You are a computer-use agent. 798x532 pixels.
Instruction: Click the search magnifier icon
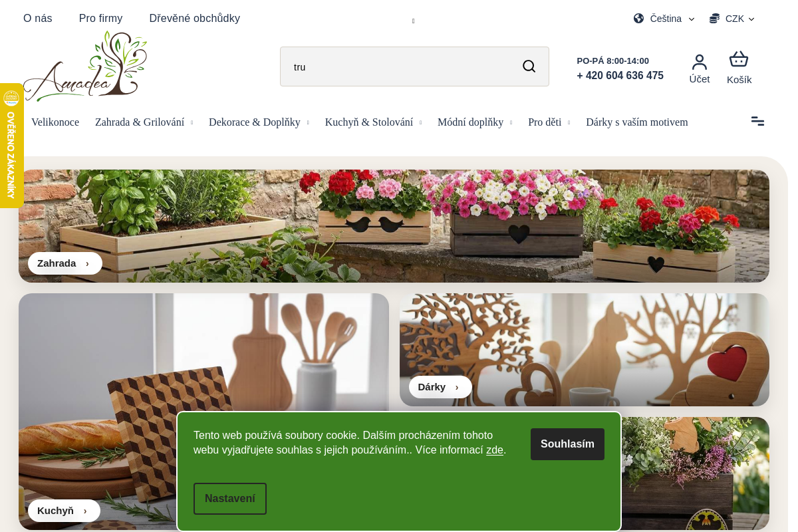pos(529,66)
